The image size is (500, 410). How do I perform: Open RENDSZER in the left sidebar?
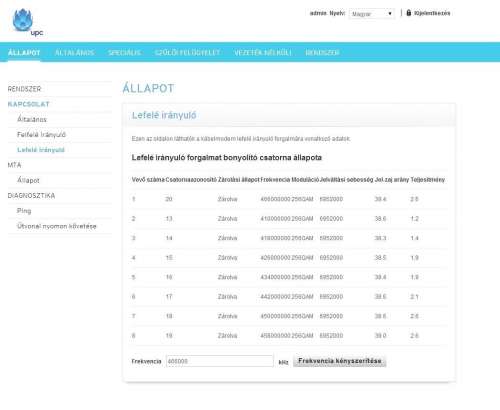click(x=24, y=89)
